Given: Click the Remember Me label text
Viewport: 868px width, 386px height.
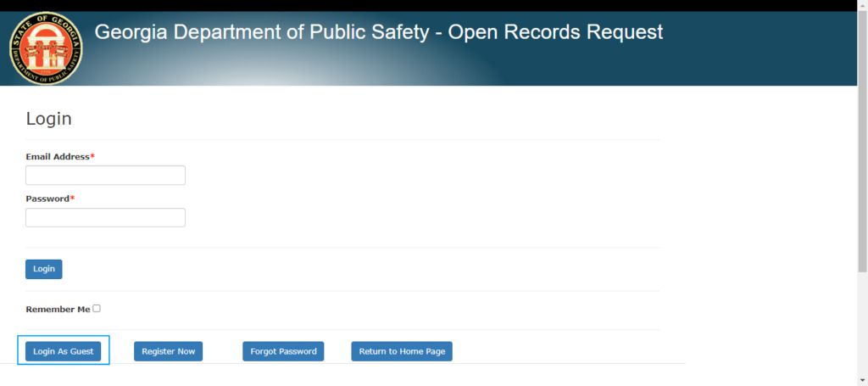Looking at the screenshot, I should click(58, 309).
